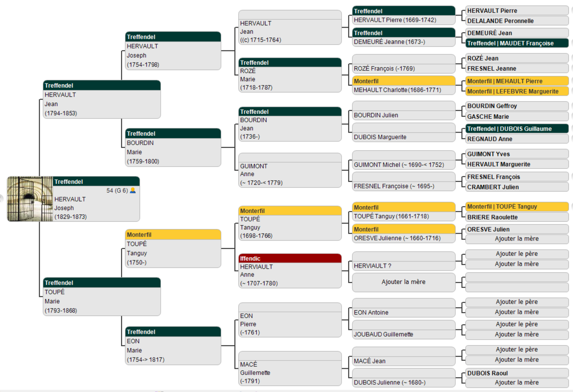Click the person icon beside 54 (G 6)
573x392 pixels.
(133, 190)
